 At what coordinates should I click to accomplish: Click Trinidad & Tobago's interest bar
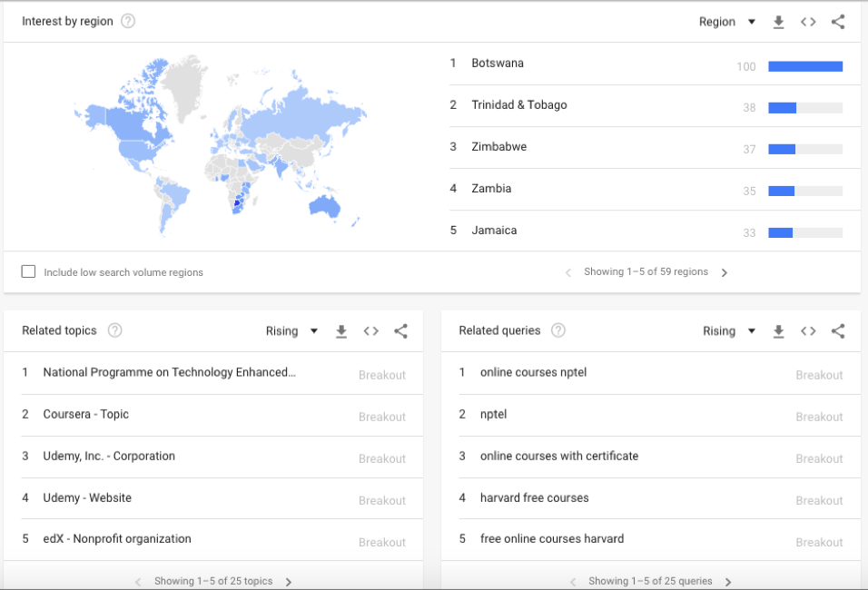pos(805,108)
